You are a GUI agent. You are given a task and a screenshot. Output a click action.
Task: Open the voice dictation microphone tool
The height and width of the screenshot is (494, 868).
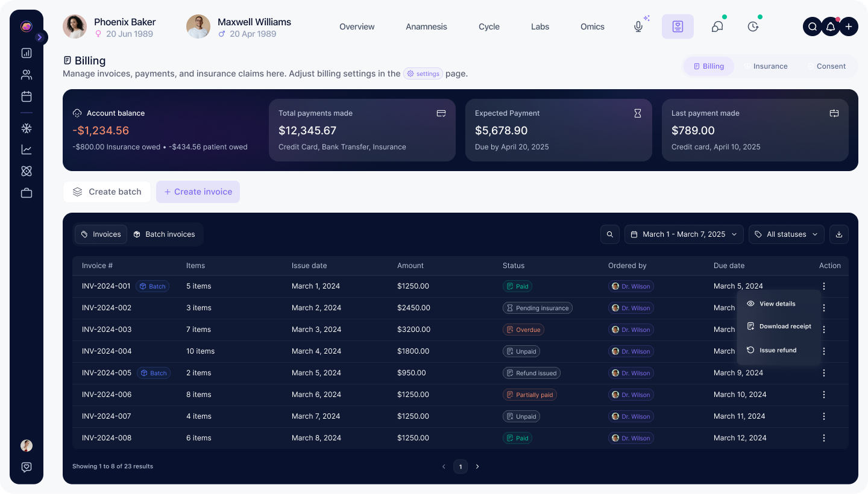(x=638, y=27)
